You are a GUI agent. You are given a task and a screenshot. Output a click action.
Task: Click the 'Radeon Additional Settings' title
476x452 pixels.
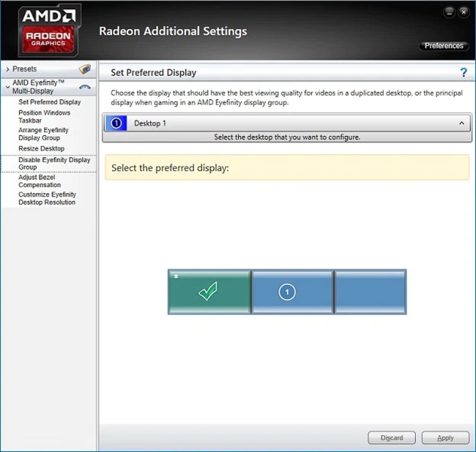point(173,31)
